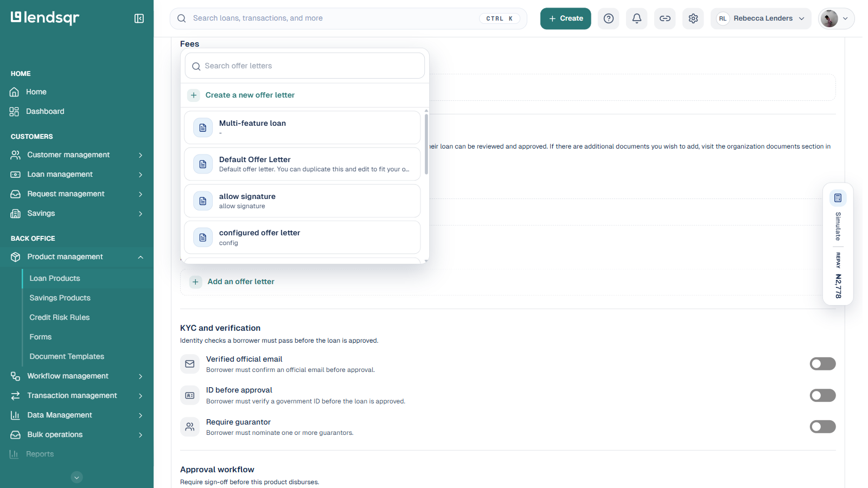
Task: Click the Dashboard grid icon
Action: coord(14,112)
